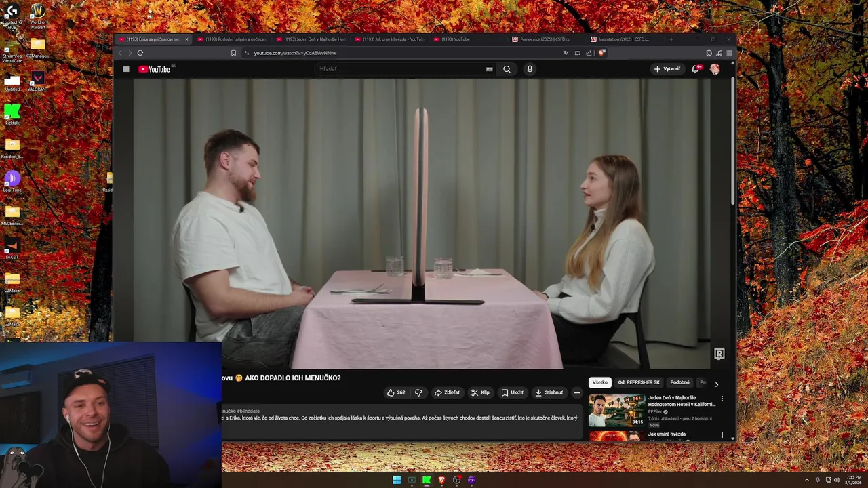
Task: Select Logi Tune desktop icon
Action: pos(12,182)
